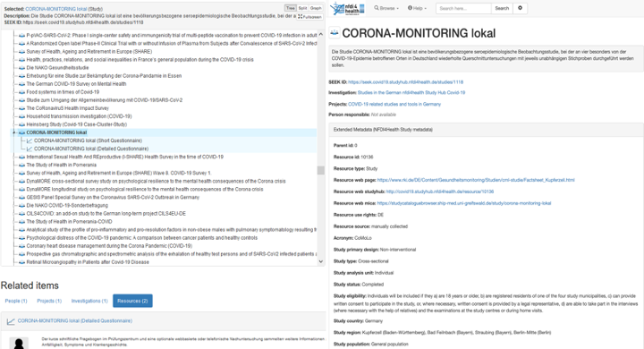The height and width of the screenshot is (349, 644).
Task: Click study icon beside German COVID-19 Survey on Mental Health
Action: tap(21, 84)
